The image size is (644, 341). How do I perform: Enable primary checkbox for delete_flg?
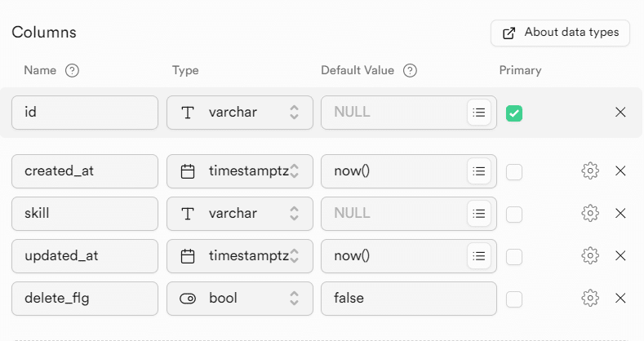(514, 299)
